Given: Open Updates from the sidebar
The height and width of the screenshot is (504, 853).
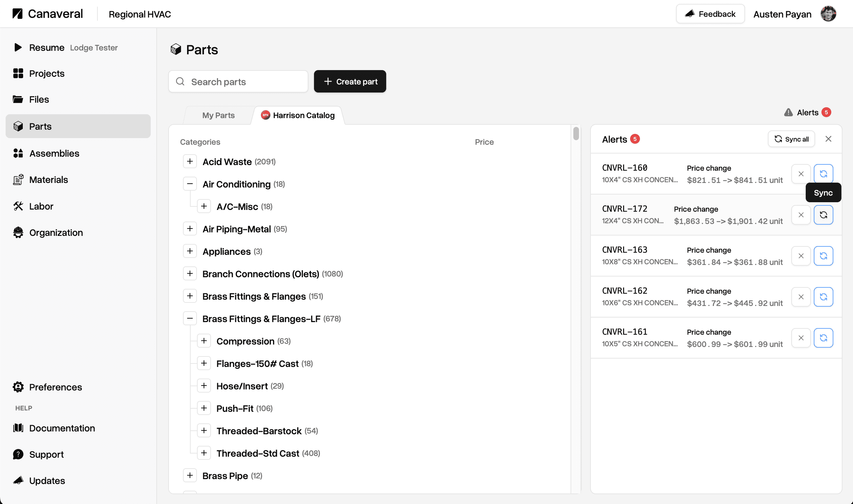Looking at the screenshot, I should click(x=78, y=481).
